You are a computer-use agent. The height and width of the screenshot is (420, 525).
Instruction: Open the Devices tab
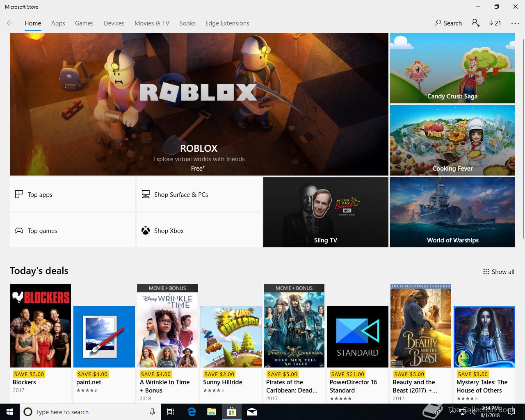point(114,23)
